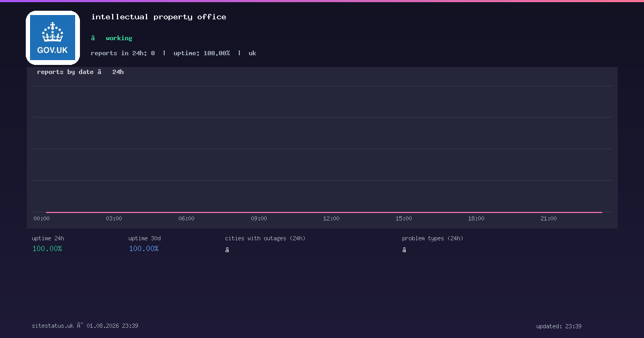Viewport: 644px width, 338px height.
Task: Click the 06:00 time axis label
Action: (x=186, y=218)
